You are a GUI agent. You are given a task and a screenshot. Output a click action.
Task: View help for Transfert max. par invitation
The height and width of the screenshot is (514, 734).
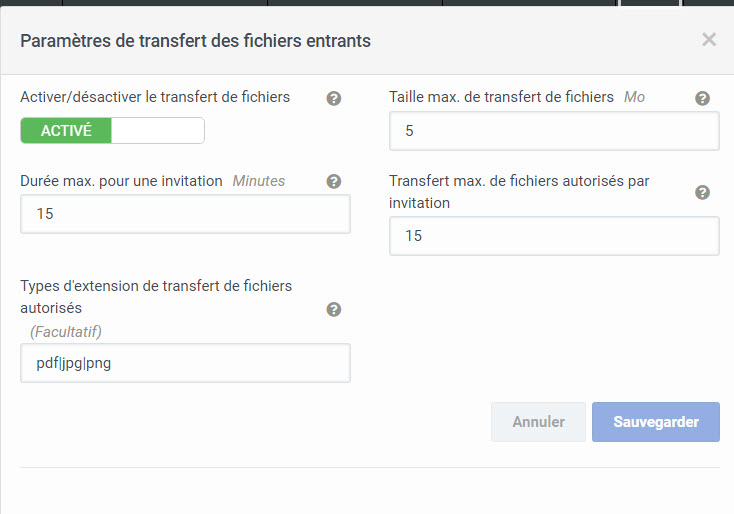702,192
